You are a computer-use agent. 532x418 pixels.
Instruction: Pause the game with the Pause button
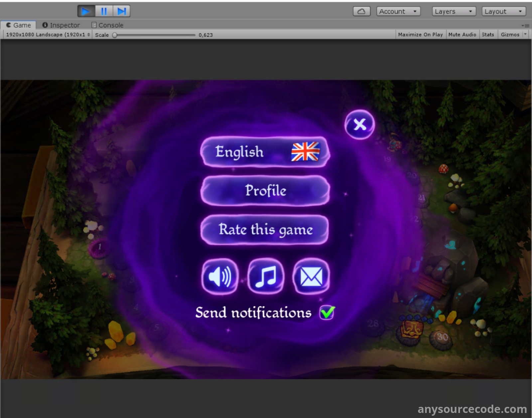click(104, 11)
